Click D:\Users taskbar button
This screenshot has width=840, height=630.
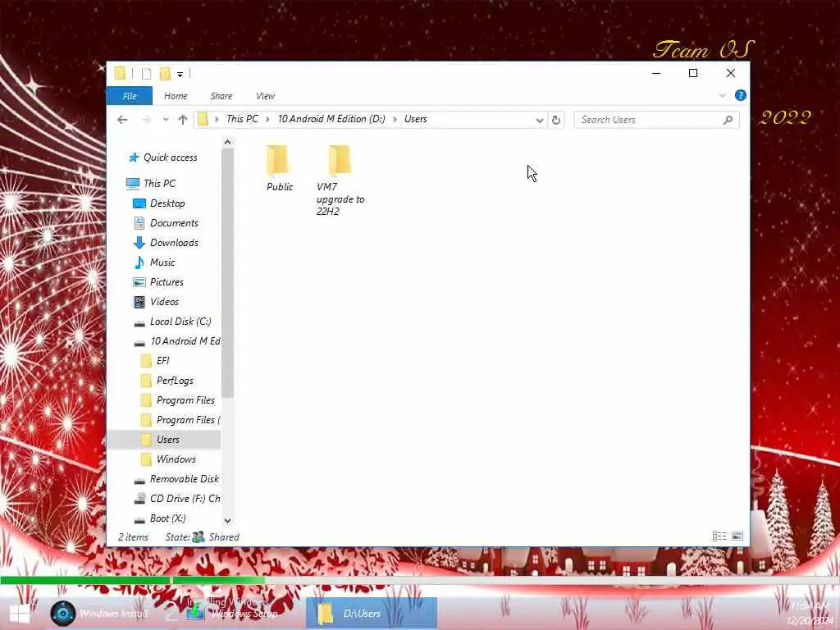point(372,614)
